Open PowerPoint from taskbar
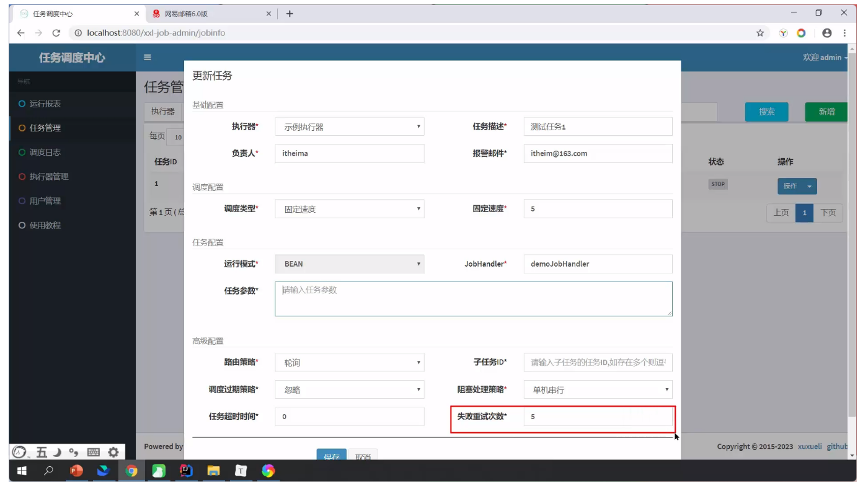 pyautogui.click(x=76, y=471)
